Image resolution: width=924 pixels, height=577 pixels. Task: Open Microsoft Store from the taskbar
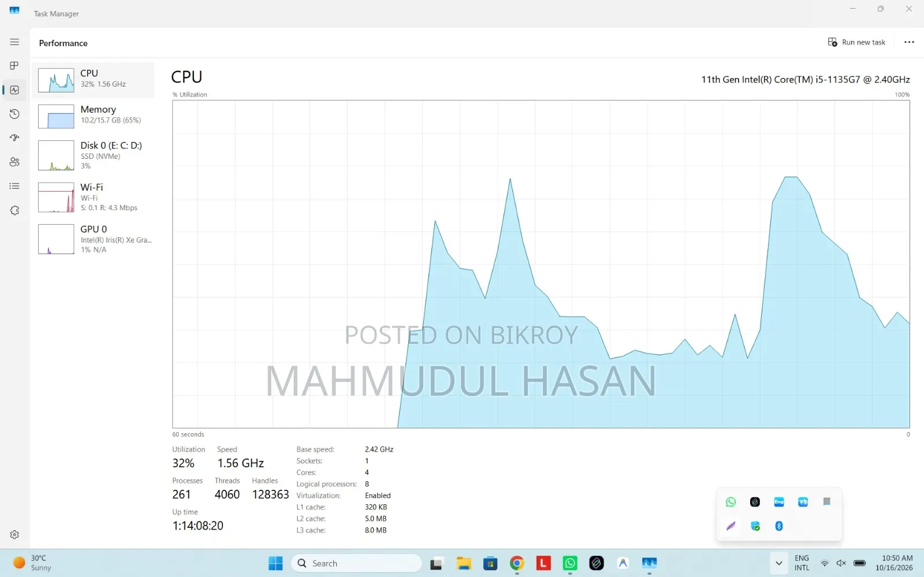(490, 563)
